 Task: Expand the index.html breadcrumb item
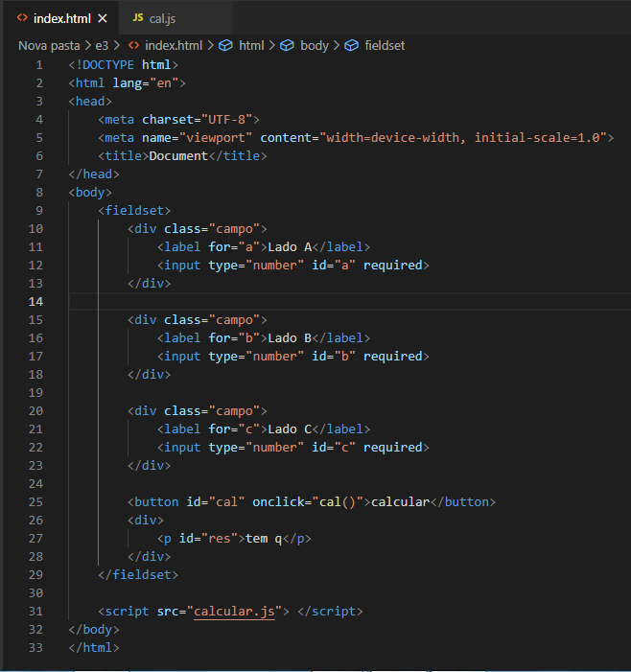tap(174, 45)
